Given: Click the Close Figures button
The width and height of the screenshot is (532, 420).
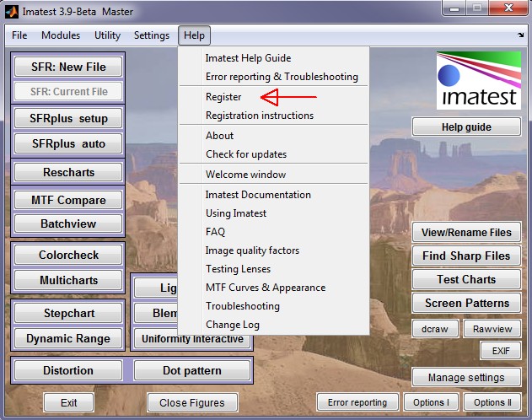Looking at the screenshot, I should [x=192, y=402].
